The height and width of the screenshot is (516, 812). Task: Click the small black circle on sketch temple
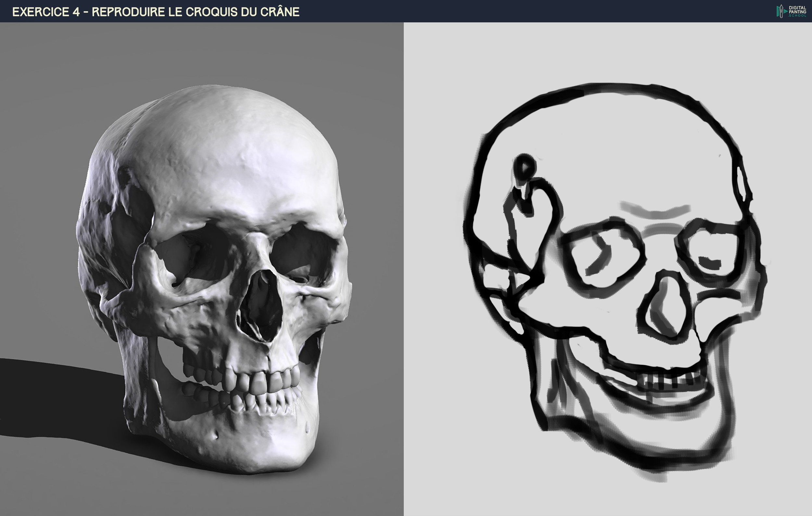click(x=524, y=167)
